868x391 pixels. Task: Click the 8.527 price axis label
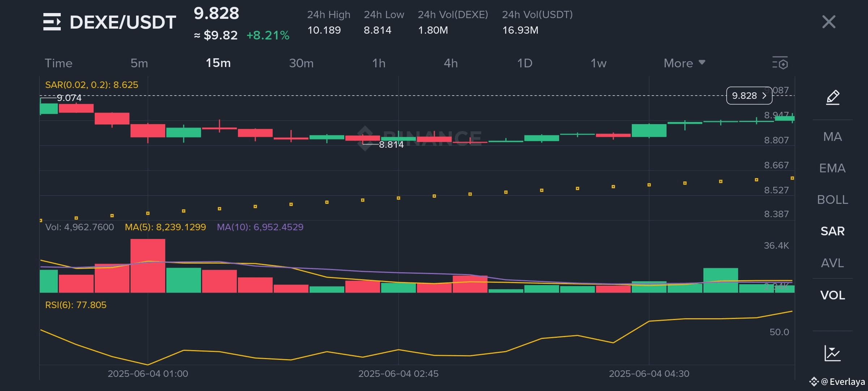pos(776,190)
